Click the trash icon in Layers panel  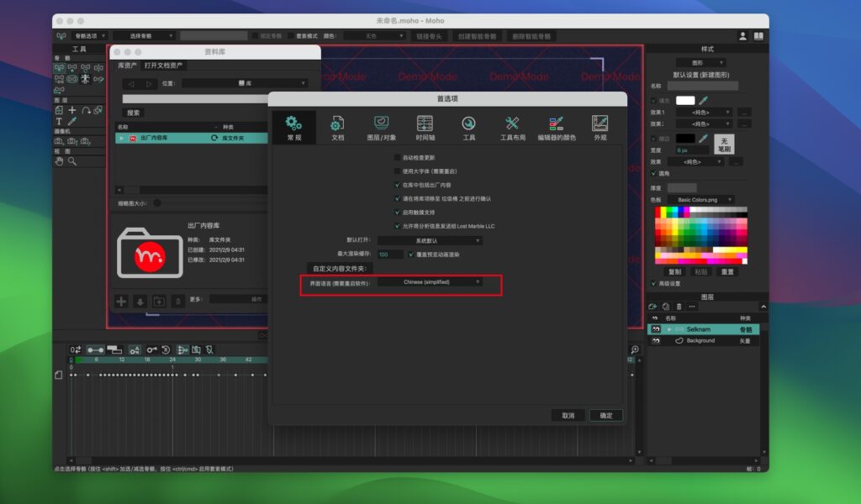tap(679, 307)
